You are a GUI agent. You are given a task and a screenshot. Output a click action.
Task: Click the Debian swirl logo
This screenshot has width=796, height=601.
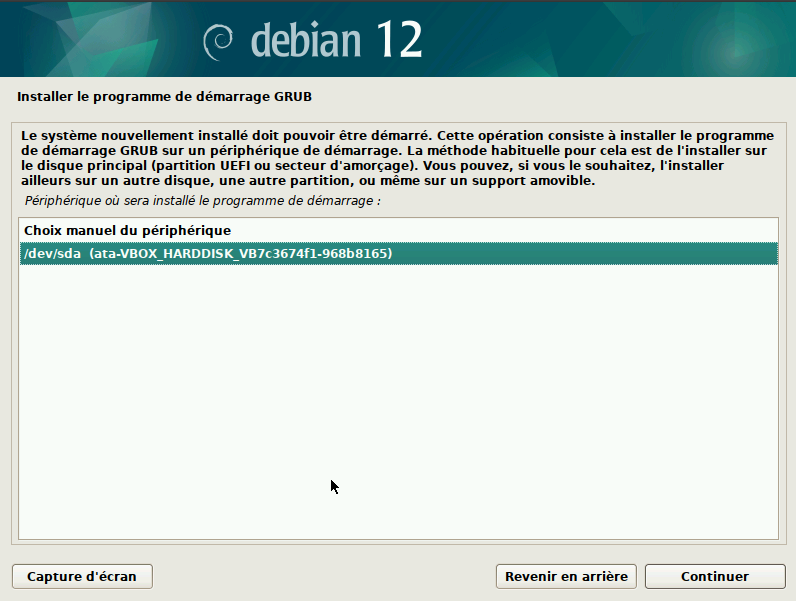218,42
